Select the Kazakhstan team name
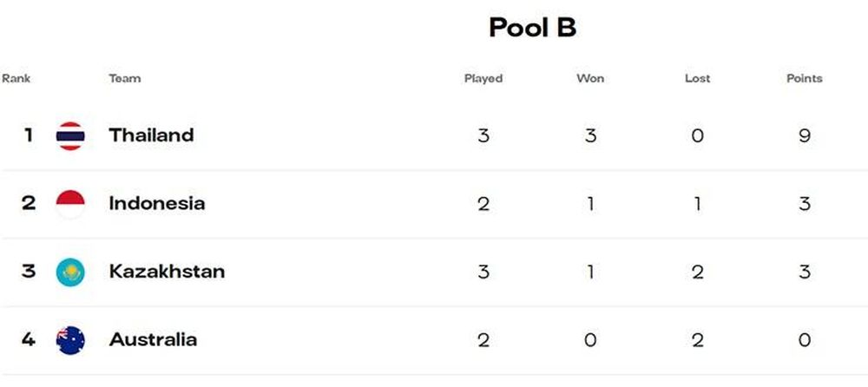The width and height of the screenshot is (868, 387). click(167, 272)
